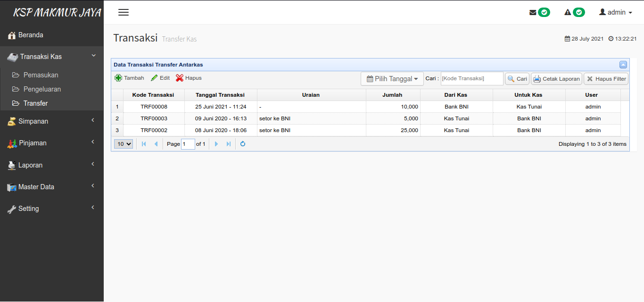Sort by Tanggal Transaksi column header
The width and height of the screenshot is (644, 302).
coord(220,95)
